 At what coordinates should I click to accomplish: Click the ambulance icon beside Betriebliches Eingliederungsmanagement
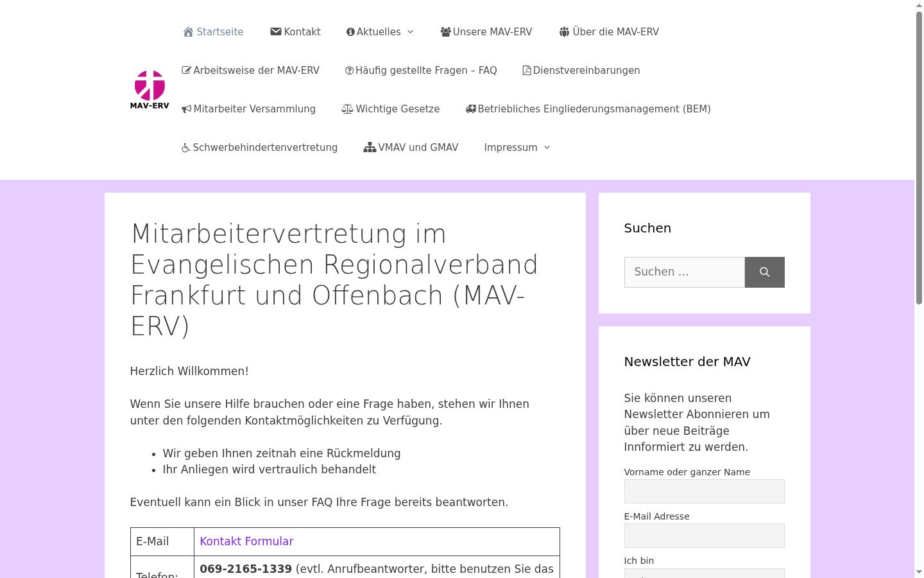point(471,109)
